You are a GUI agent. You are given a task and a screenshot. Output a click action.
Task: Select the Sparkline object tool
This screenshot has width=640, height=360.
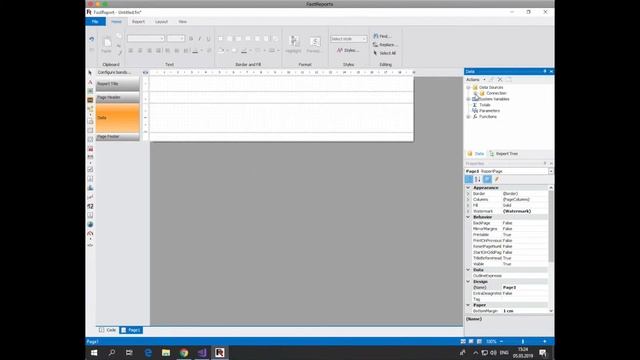(90, 197)
